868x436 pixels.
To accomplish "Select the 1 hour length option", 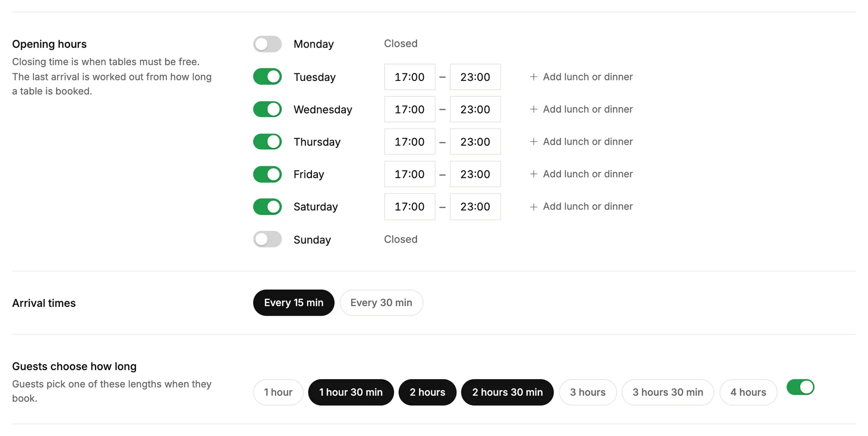I will pyautogui.click(x=278, y=392).
